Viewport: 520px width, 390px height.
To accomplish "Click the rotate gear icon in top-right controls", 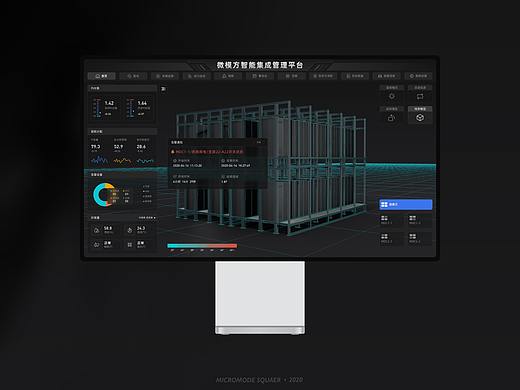I will point(392,96).
